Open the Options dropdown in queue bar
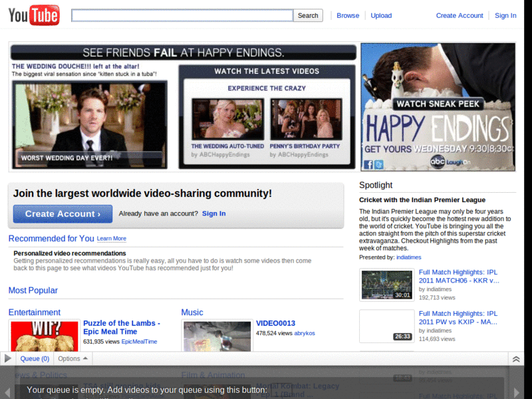Viewport: 532px width, 399px height. pos(72,358)
